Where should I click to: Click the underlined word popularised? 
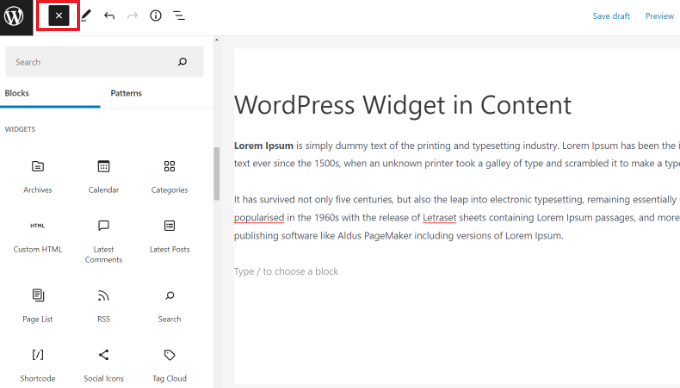pyautogui.click(x=259, y=217)
